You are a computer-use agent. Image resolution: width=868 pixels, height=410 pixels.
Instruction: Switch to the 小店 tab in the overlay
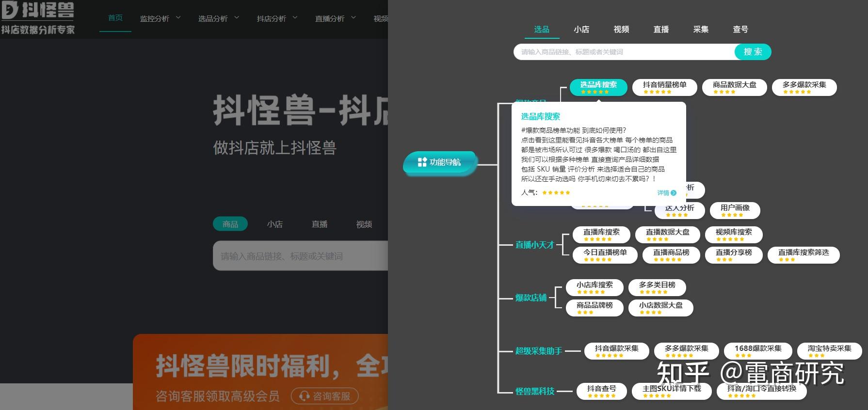click(581, 30)
